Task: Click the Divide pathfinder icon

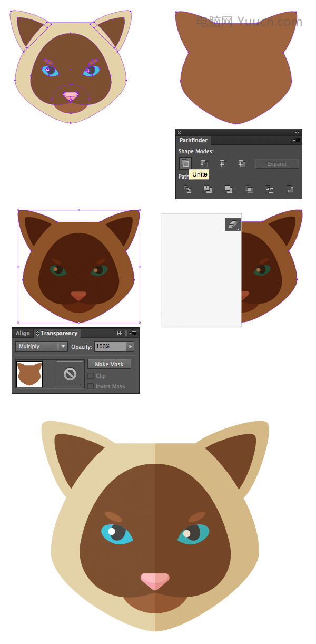Action: tap(187, 189)
